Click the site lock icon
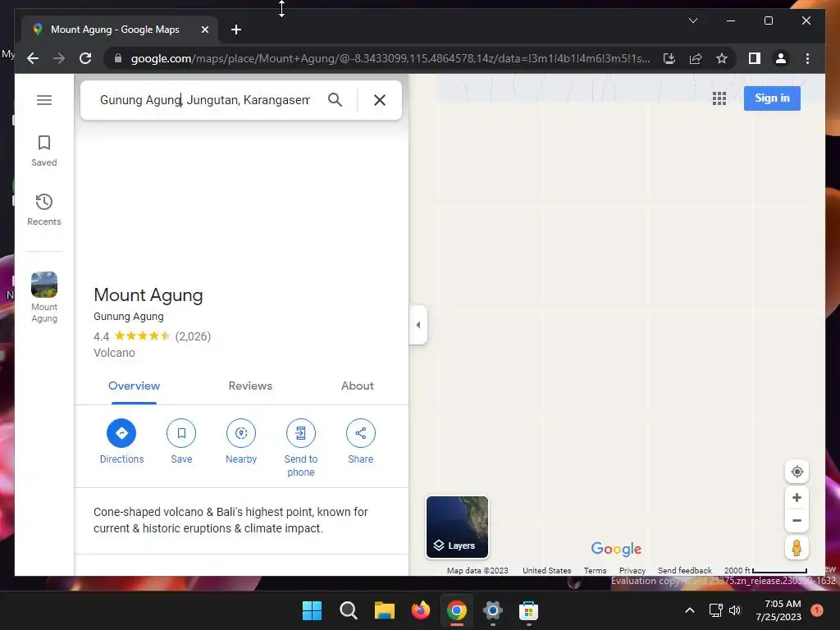 pyautogui.click(x=118, y=58)
